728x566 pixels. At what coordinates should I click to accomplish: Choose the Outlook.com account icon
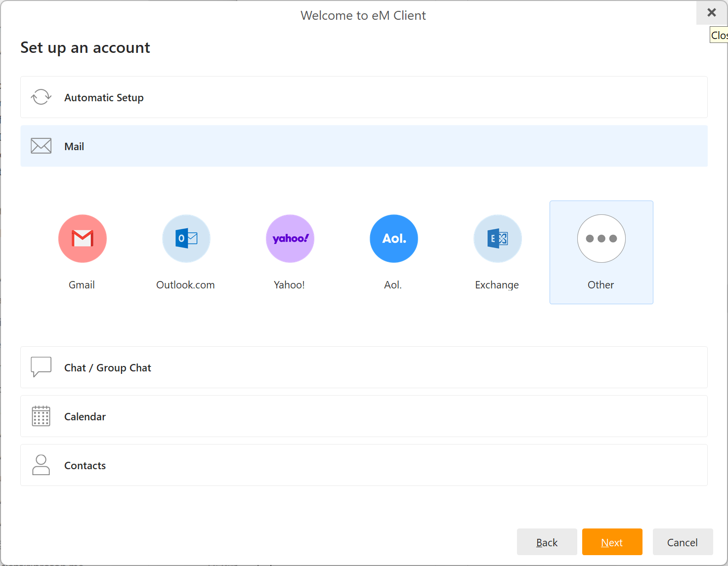click(186, 239)
